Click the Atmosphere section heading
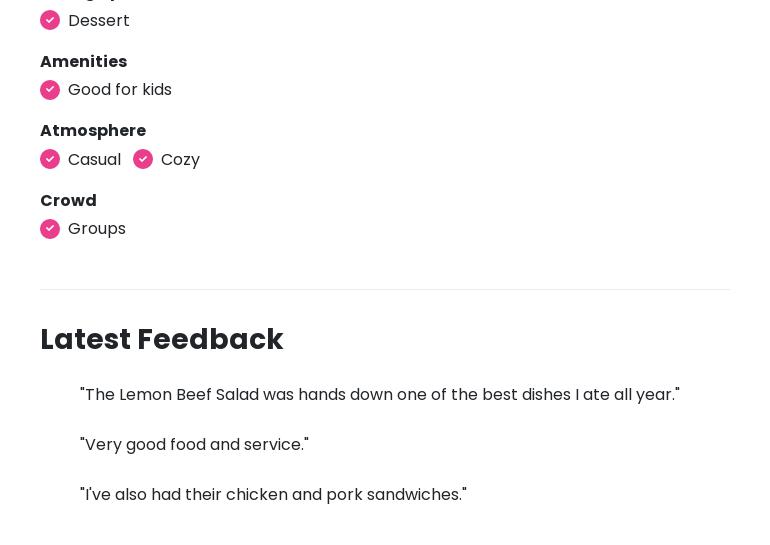 click(x=93, y=131)
